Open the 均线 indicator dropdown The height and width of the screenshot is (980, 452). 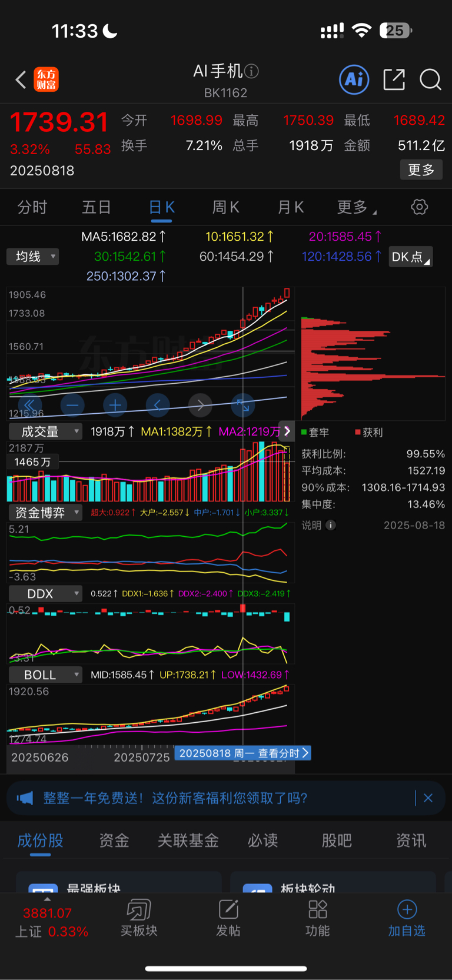coord(33,257)
